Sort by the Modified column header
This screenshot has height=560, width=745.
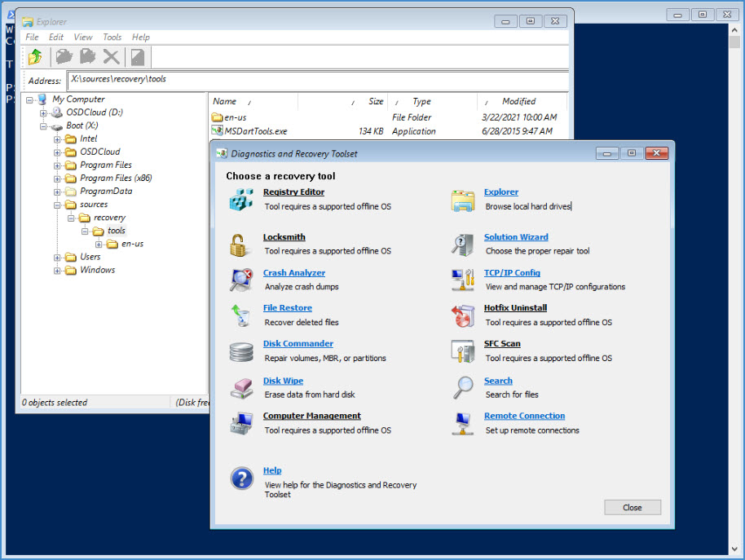click(522, 101)
